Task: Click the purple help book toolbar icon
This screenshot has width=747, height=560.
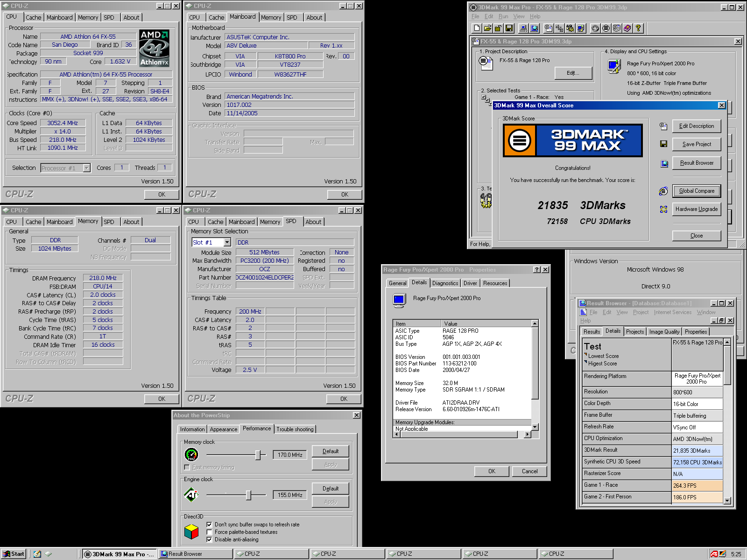Action: click(x=627, y=28)
